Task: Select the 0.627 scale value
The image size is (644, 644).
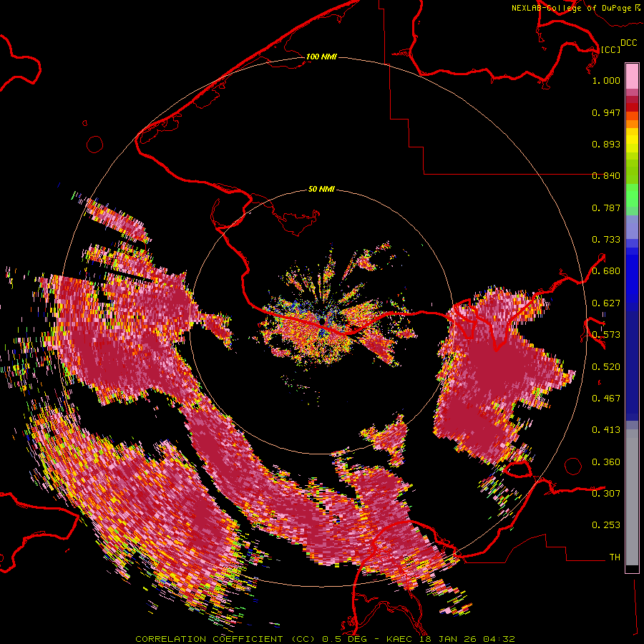Action: pos(606,303)
